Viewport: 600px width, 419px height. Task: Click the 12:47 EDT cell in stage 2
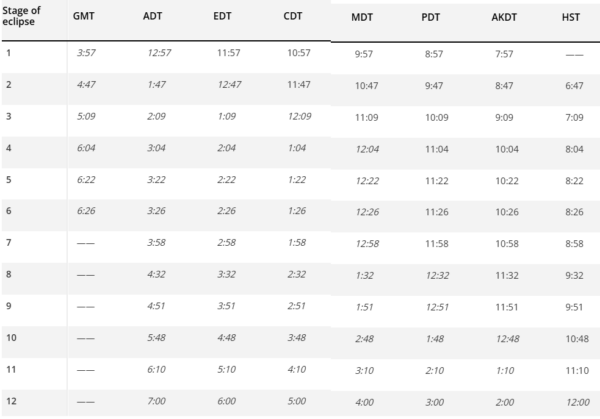click(228, 86)
